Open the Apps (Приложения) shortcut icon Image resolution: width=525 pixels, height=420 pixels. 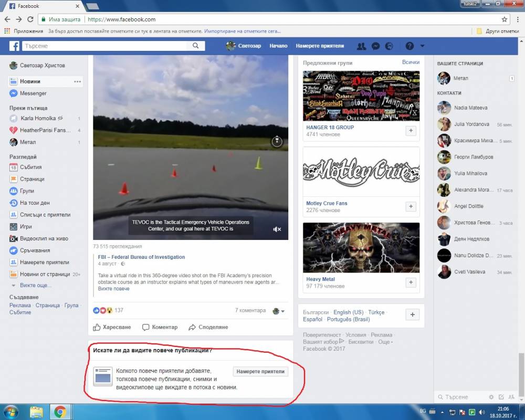(7, 31)
